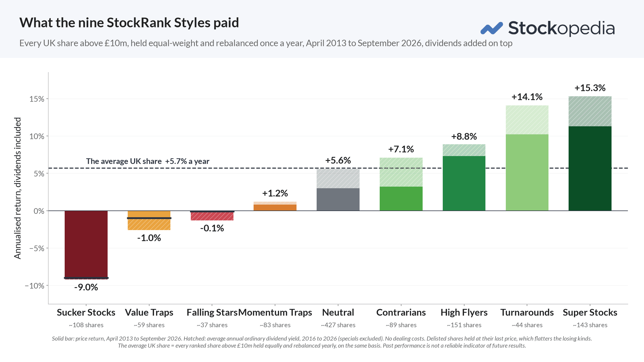Click the footnote line starting 'Solid bar: price return'

(x=322, y=338)
